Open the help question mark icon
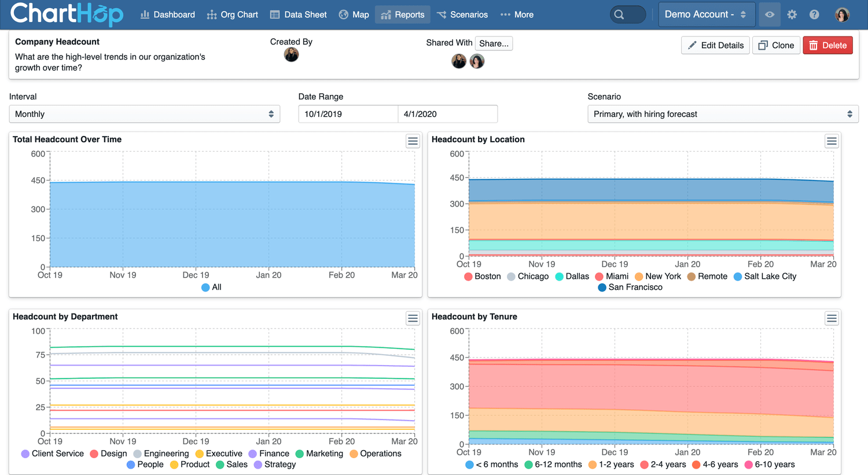Viewport: 868px width, 475px height. click(814, 14)
